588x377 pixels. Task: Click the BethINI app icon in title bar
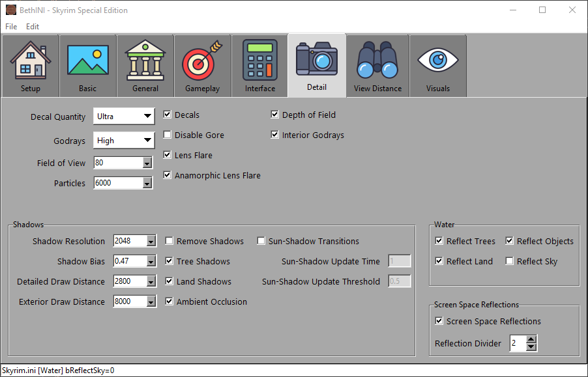(11, 10)
